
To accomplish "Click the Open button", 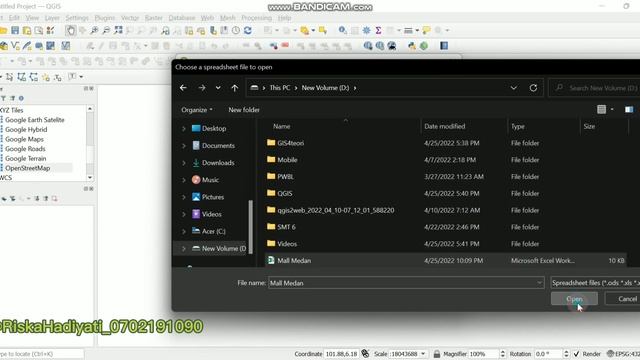I will (574, 299).
